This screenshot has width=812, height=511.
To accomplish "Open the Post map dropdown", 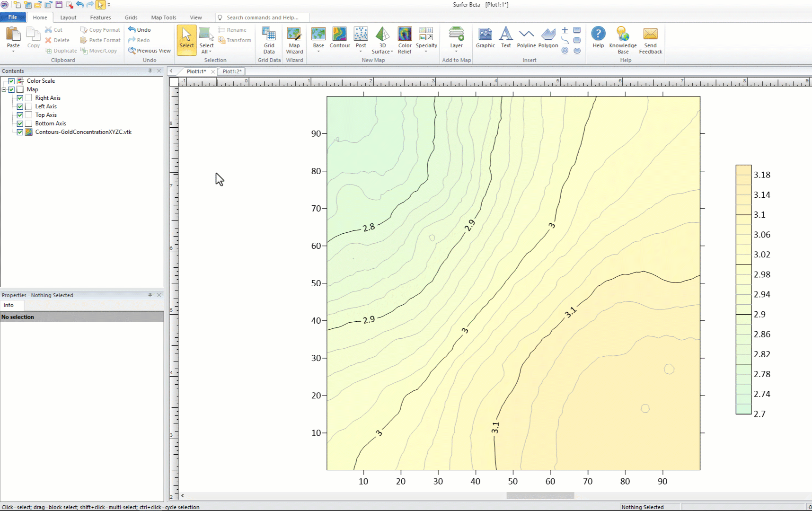I will click(x=361, y=51).
